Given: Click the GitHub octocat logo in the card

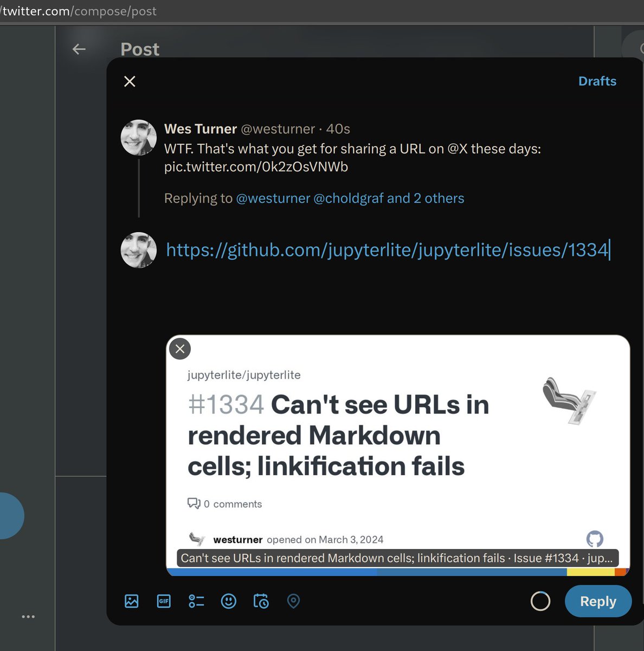Looking at the screenshot, I should (595, 539).
